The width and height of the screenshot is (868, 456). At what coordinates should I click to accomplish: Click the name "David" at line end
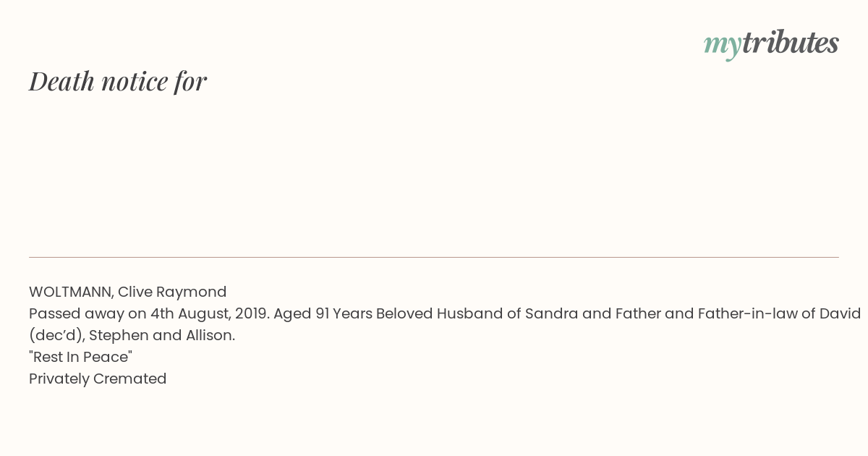(840, 313)
